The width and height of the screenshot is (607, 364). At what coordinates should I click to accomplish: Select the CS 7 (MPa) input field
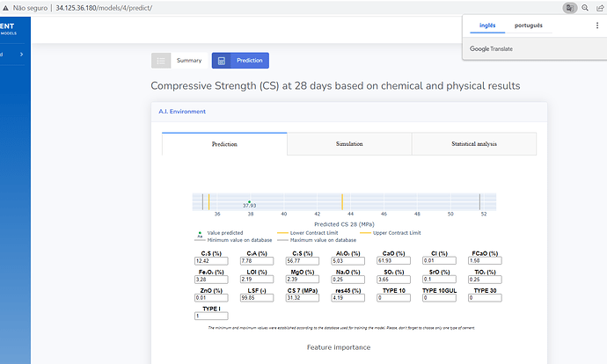point(302,298)
